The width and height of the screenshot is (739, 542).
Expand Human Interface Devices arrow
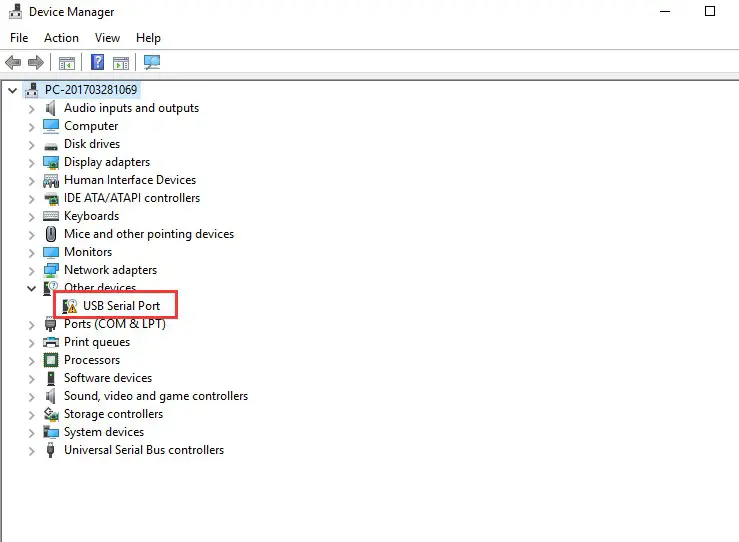(32, 181)
